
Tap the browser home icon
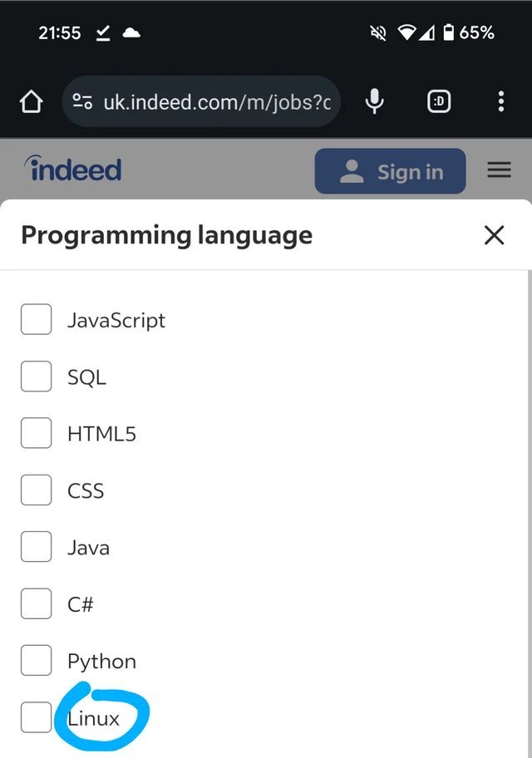31,102
